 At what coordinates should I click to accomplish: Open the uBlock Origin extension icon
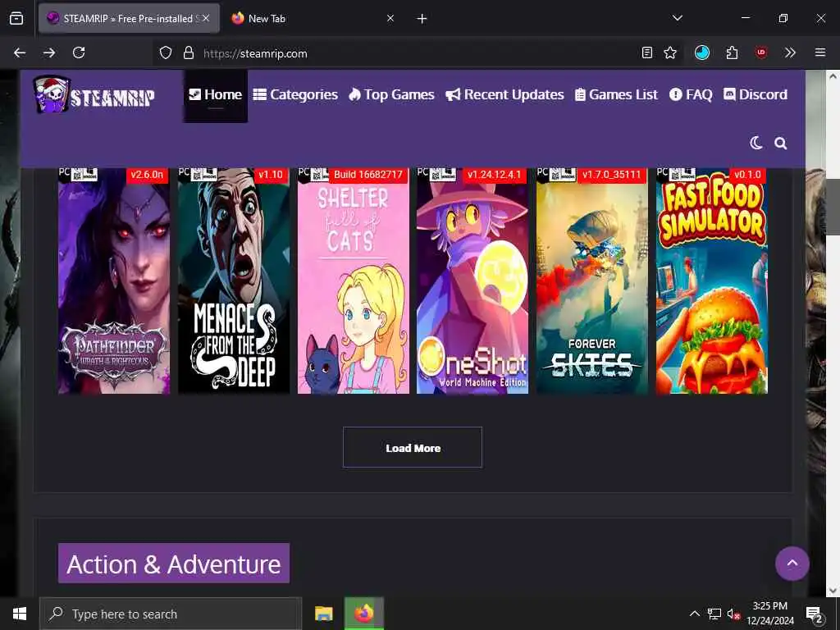[761, 52]
